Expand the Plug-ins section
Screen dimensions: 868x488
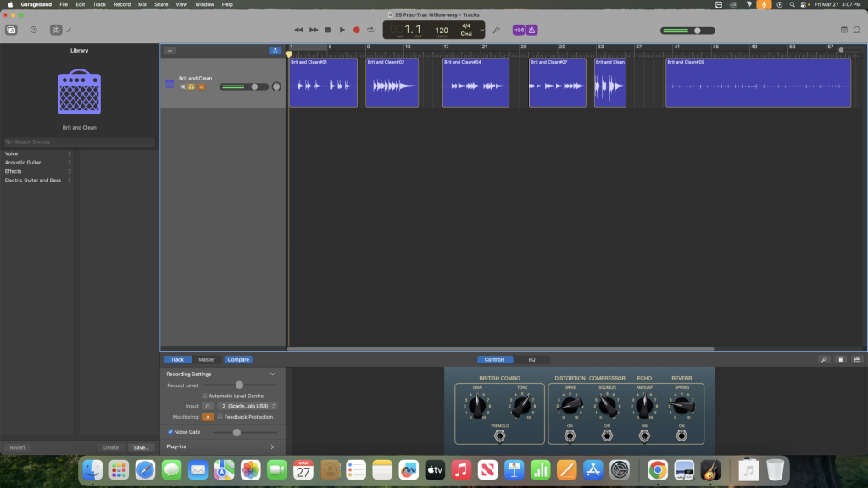[272, 446]
